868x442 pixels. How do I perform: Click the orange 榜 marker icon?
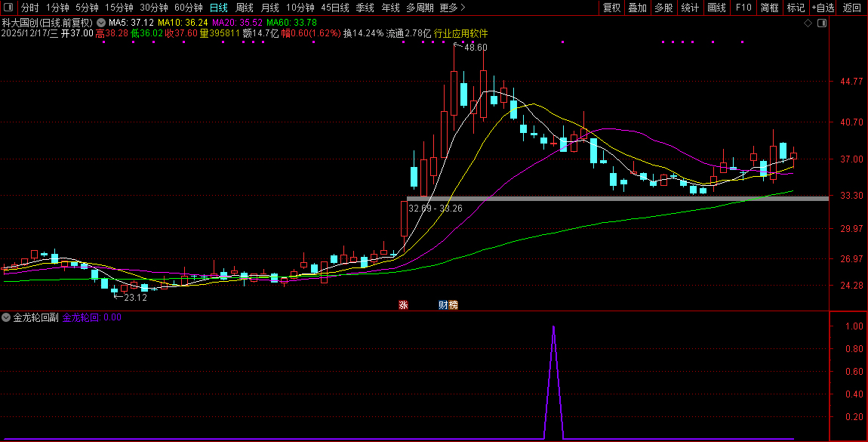(453, 305)
